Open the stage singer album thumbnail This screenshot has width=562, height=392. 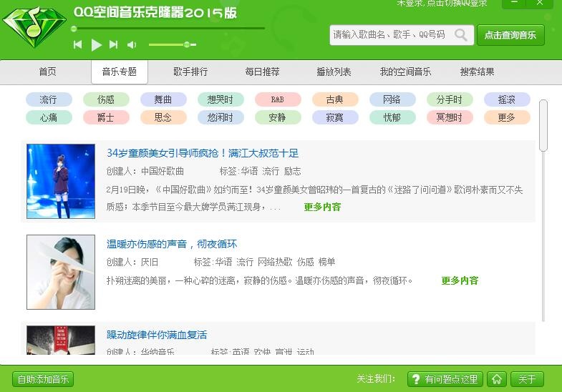click(x=61, y=181)
